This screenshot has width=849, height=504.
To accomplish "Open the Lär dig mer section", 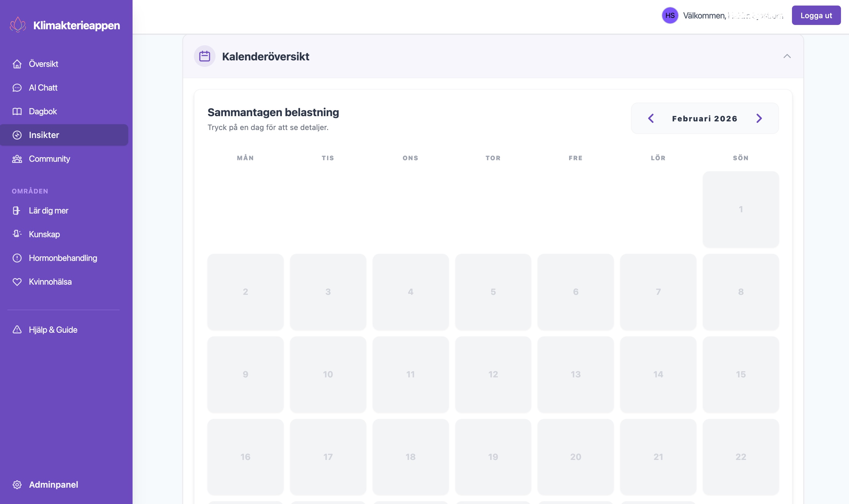I will [49, 211].
